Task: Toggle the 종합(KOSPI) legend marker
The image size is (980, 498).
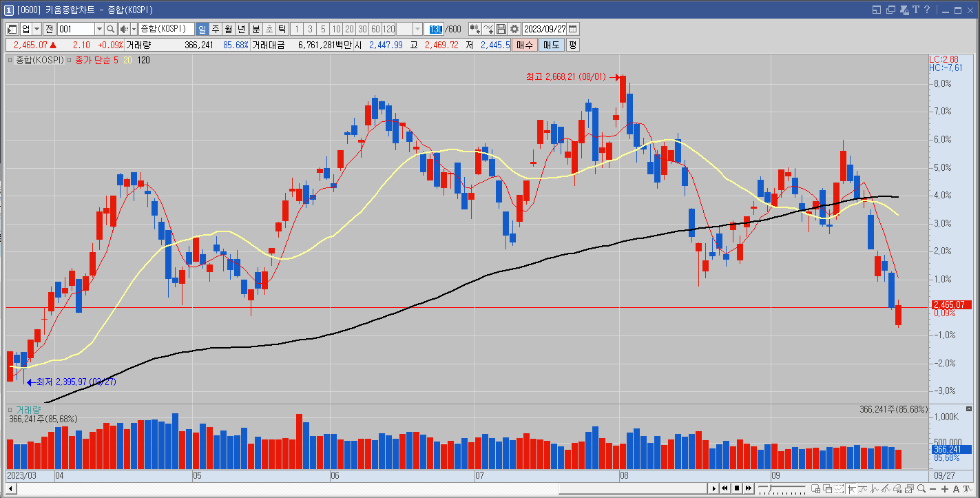Action: (x=10, y=60)
